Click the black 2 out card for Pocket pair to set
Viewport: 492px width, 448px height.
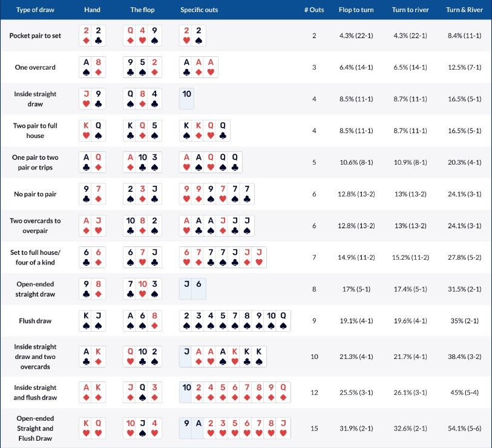click(198, 36)
